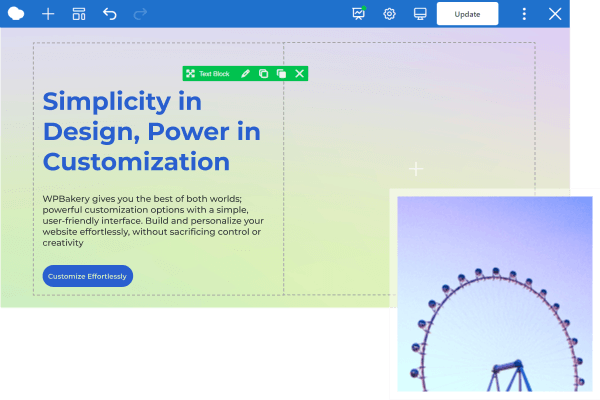Open the templates layout icon
The width and height of the screenshot is (600, 400).
tap(79, 14)
